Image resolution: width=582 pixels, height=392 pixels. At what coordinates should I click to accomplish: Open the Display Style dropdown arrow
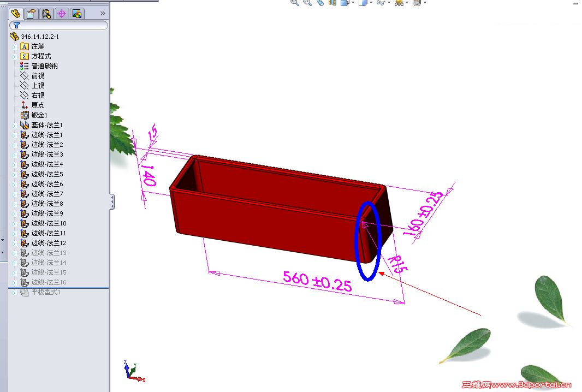(x=371, y=3)
